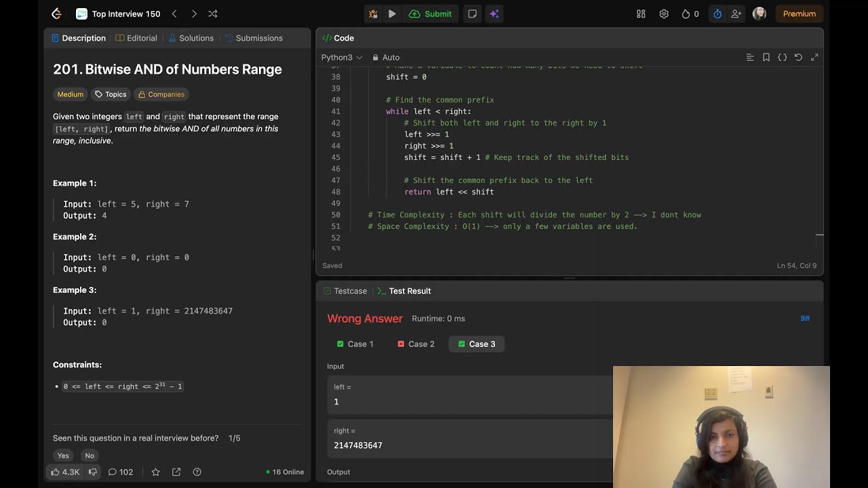Pick a random problem with shuffle icon
This screenshot has width=868, height=488.
(x=213, y=14)
